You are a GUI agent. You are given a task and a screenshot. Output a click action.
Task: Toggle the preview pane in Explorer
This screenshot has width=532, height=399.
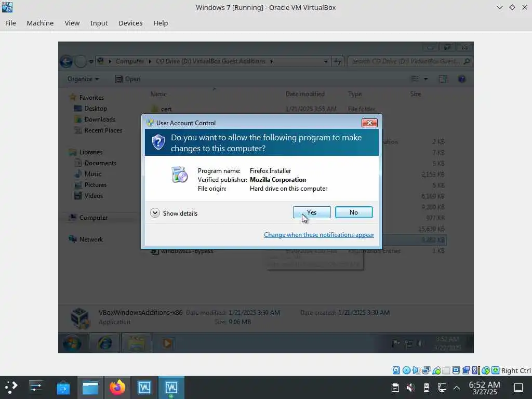(x=443, y=79)
